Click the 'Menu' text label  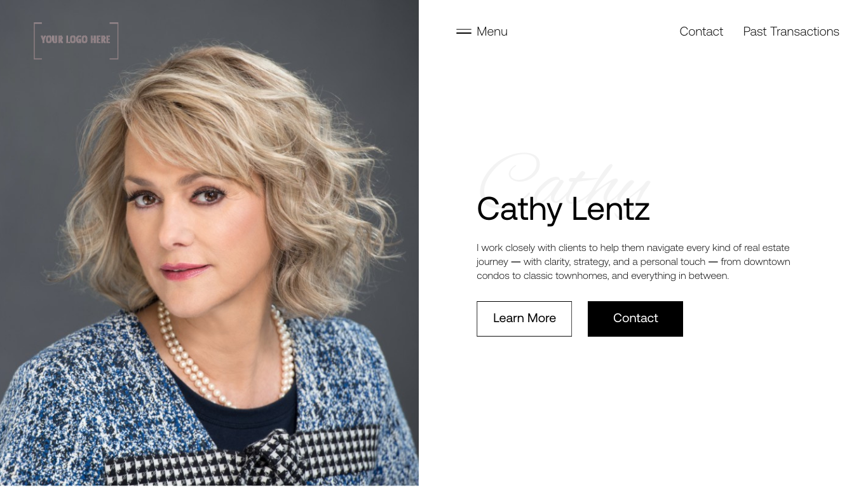tap(492, 31)
